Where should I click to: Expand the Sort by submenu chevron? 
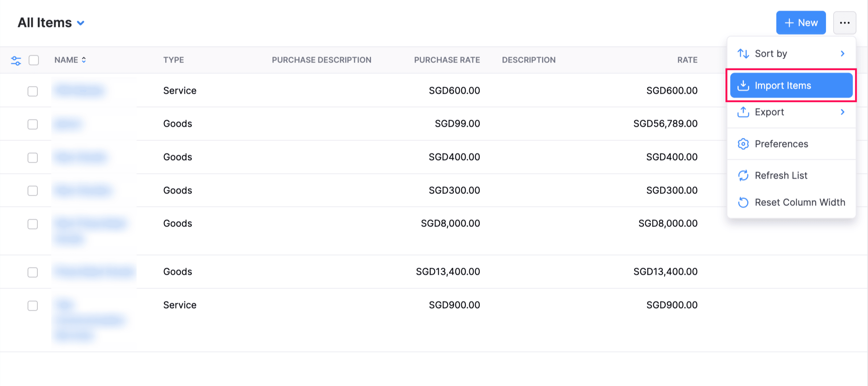pyautogui.click(x=842, y=53)
